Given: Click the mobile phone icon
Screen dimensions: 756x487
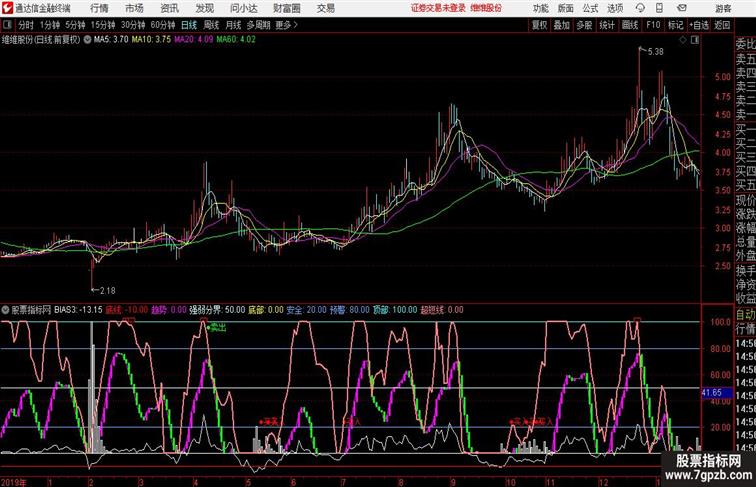Looking at the screenshot, I should pyautogui.click(x=660, y=8).
